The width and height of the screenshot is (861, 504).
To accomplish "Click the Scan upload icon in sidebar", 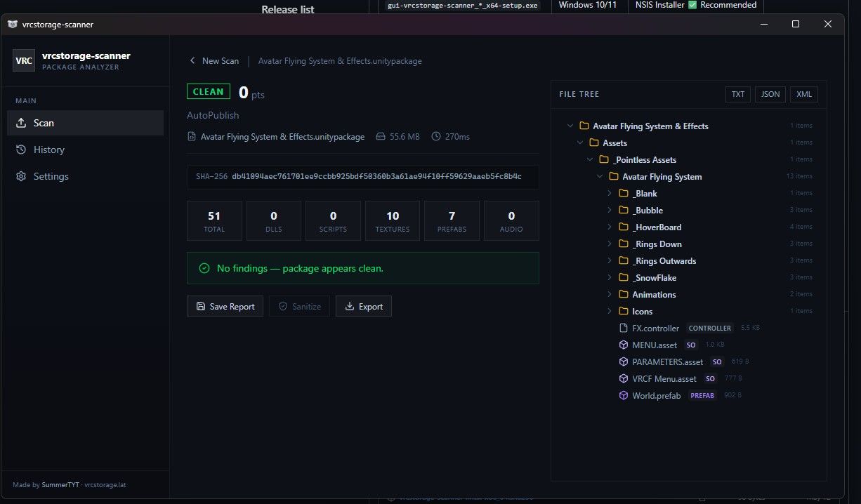I will (21, 123).
